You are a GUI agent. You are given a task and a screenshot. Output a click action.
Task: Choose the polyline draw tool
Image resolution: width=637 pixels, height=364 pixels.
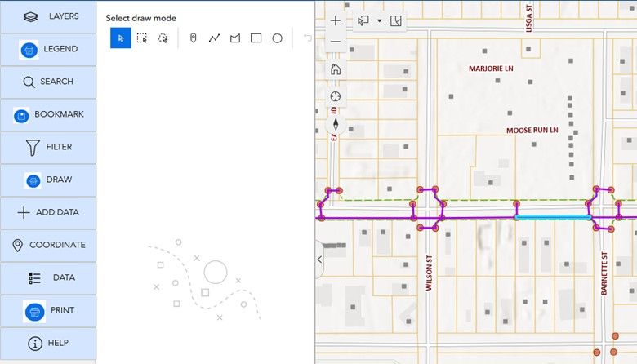214,38
